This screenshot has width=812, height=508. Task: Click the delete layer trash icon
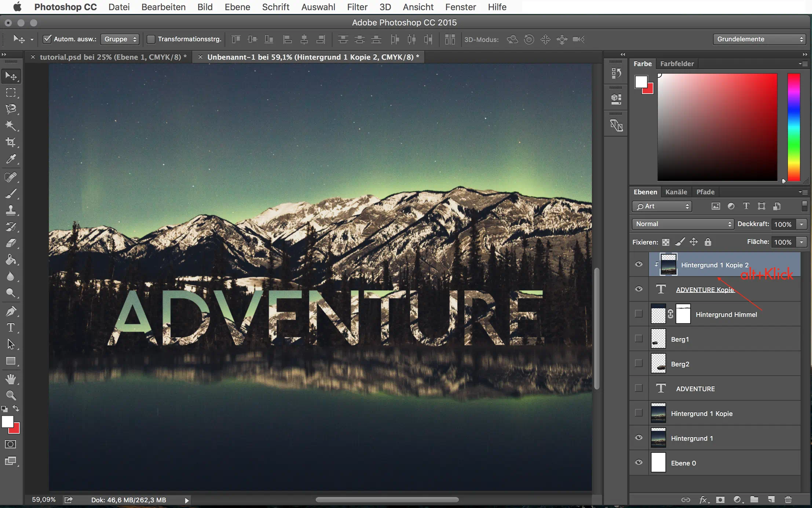click(788, 500)
